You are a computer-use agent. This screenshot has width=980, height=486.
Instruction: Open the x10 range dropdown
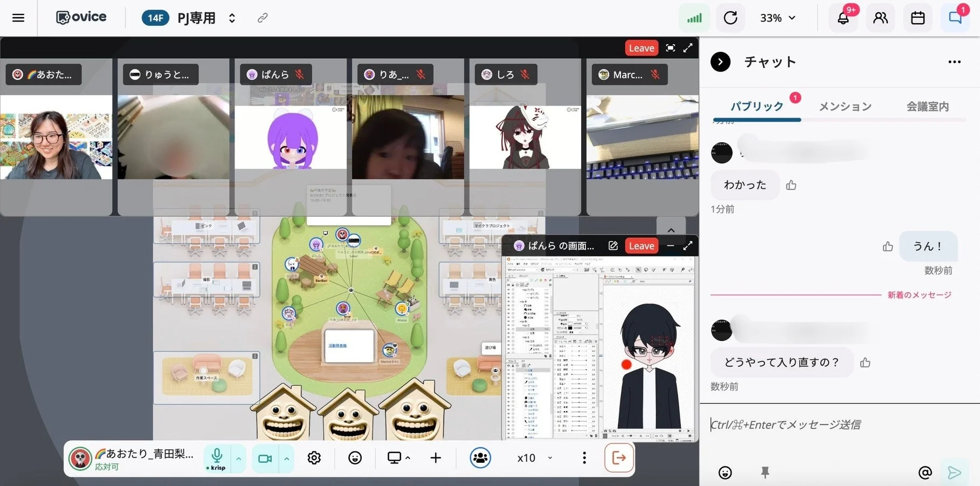[x=534, y=458]
